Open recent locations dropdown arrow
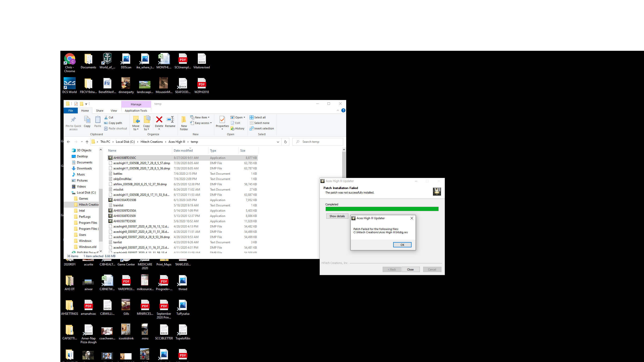644x362 pixels. (82, 142)
